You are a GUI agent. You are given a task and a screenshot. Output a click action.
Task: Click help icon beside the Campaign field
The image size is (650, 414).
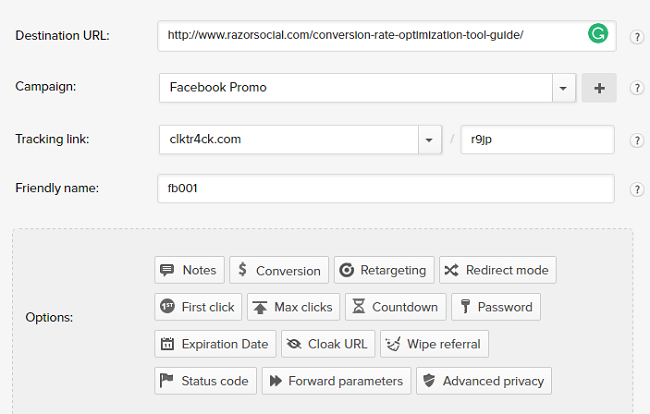pyautogui.click(x=637, y=88)
